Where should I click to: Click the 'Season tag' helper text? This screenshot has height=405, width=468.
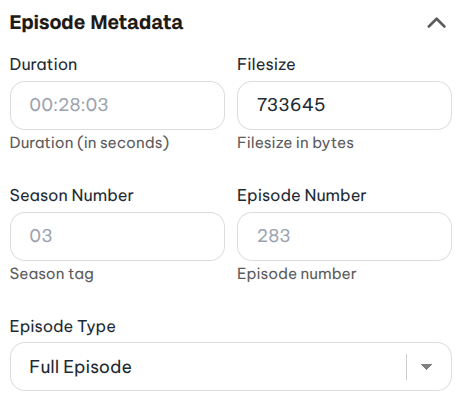52,274
